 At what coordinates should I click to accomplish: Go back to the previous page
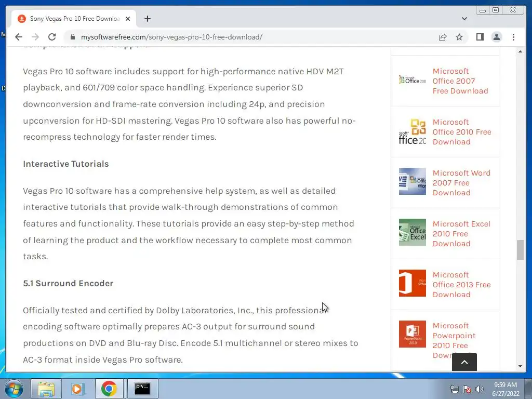coord(19,37)
